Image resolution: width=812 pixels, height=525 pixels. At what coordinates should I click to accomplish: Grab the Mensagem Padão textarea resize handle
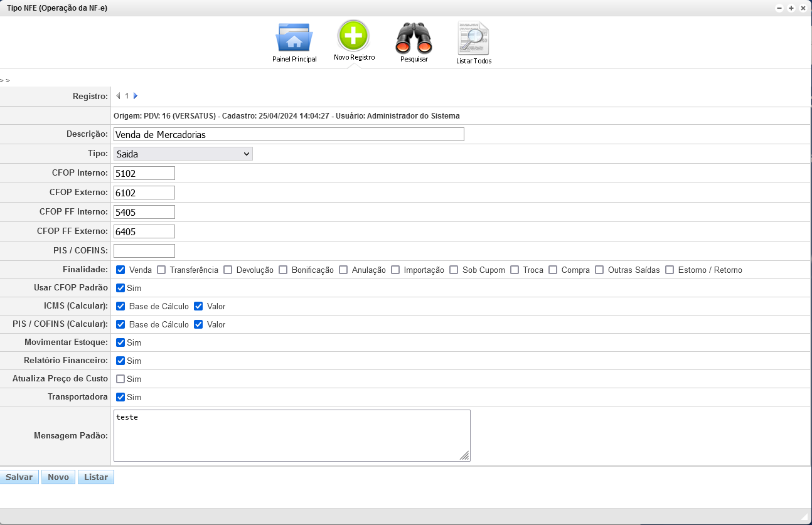464,456
